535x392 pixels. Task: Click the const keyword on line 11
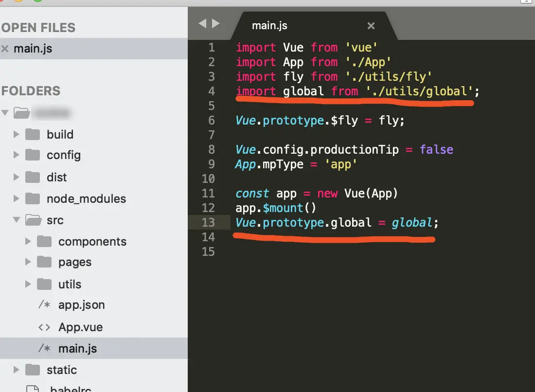[252, 194]
